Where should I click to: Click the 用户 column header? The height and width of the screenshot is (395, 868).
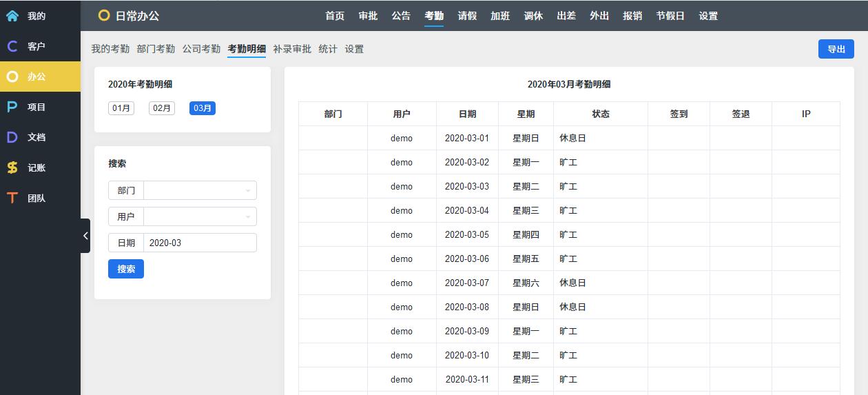402,114
